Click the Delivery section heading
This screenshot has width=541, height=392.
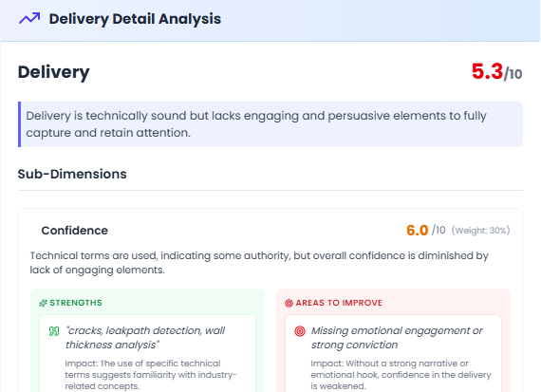[x=54, y=72]
